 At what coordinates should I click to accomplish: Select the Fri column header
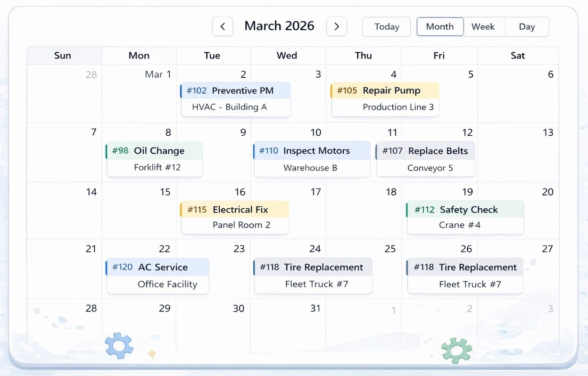point(439,56)
